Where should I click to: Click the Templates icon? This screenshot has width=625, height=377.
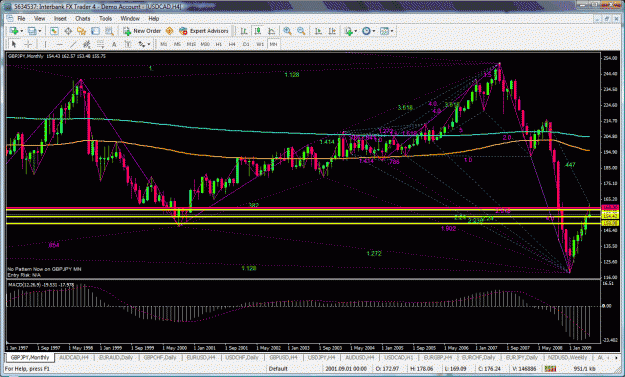pos(385,31)
